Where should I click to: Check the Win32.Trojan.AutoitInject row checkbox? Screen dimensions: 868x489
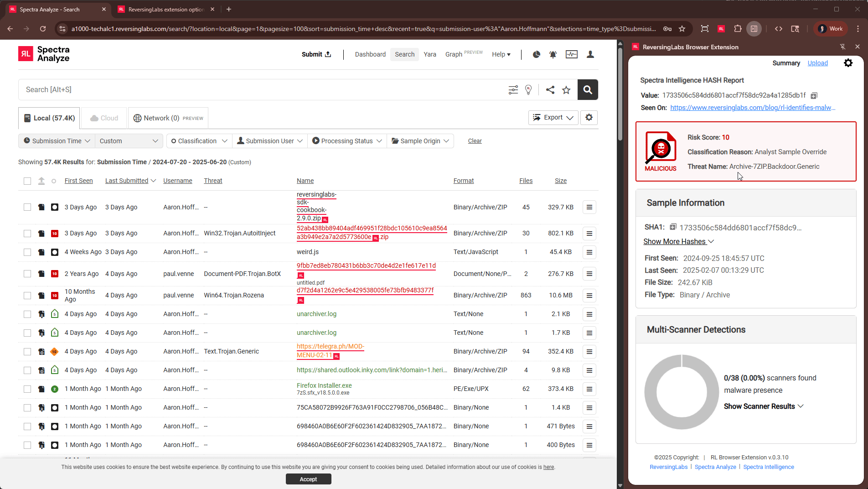[x=27, y=234]
